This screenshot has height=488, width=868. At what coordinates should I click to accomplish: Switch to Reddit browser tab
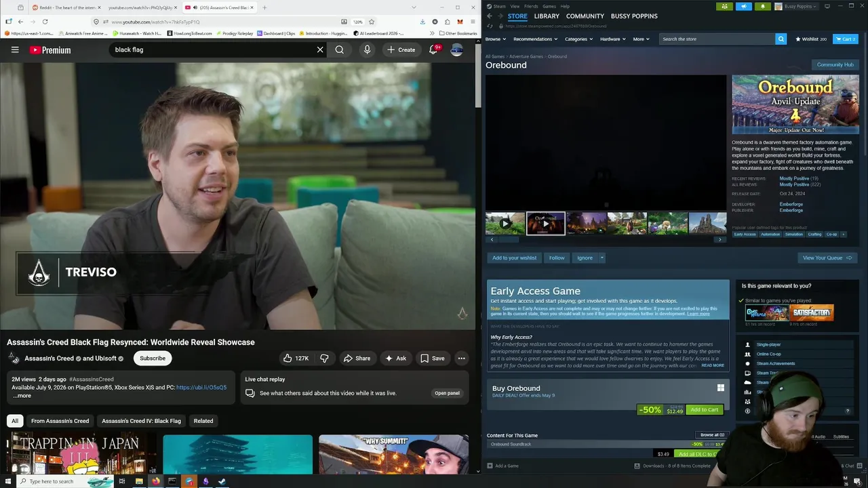(x=64, y=7)
